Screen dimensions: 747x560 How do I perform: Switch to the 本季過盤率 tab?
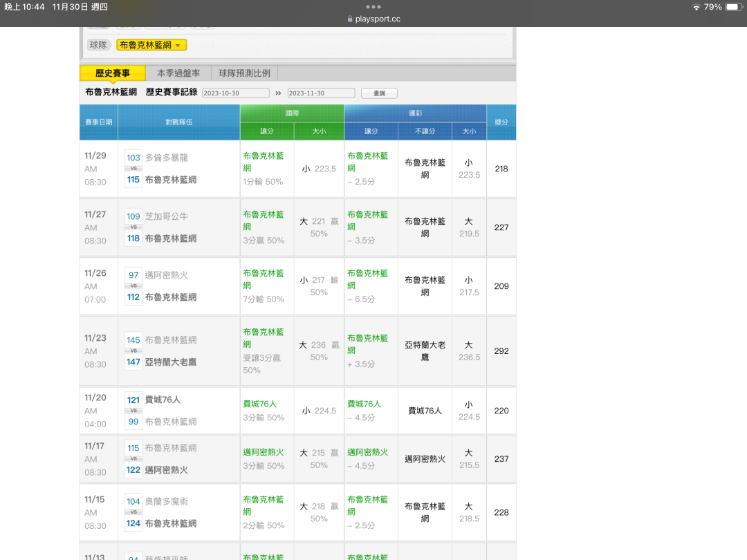coord(178,73)
